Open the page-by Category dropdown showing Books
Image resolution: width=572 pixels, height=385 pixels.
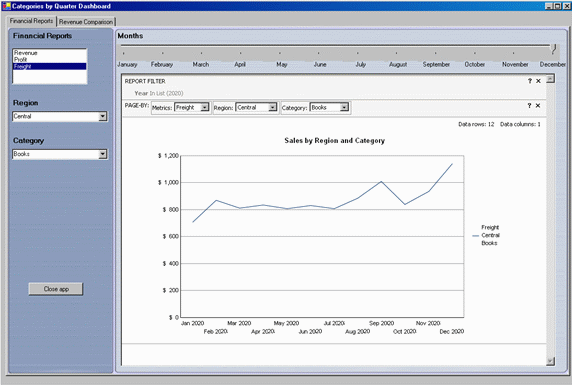click(x=344, y=107)
